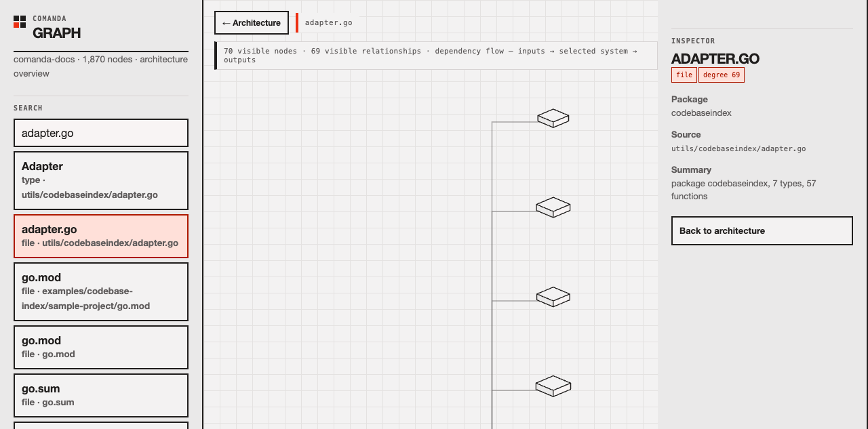Image resolution: width=868 pixels, height=429 pixels.
Task: Click the Back to architecture button
Action: (x=762, y=230)
